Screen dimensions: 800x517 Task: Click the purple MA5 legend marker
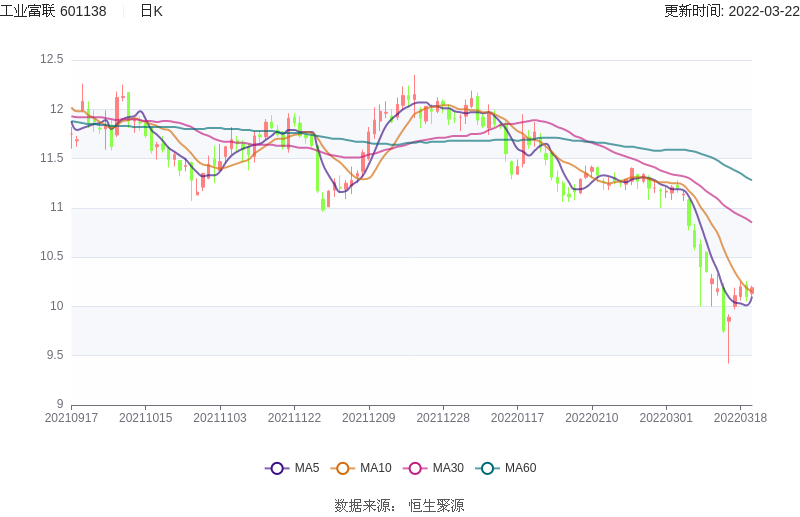click(277, 468)
